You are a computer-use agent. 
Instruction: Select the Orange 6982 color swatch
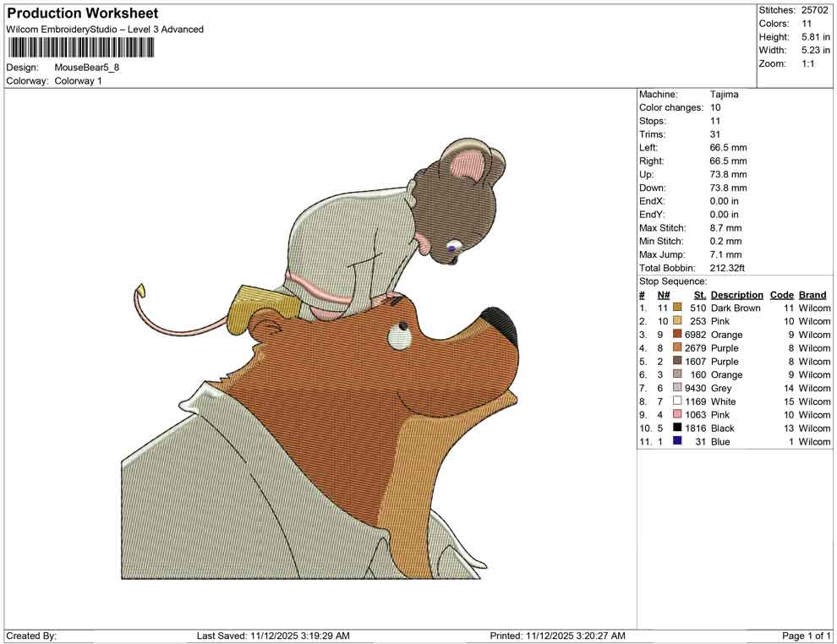(679, 335)
